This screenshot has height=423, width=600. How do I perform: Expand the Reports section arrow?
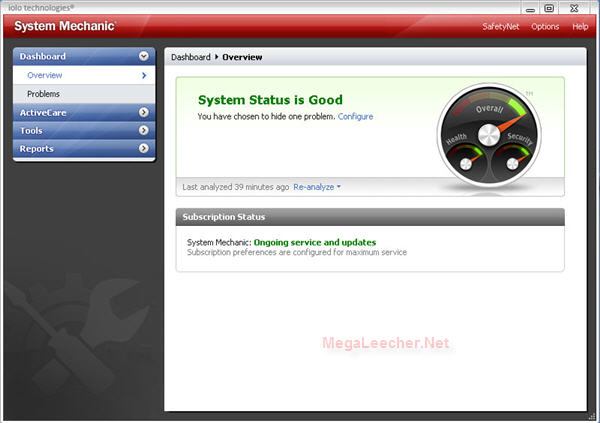[x=144, y=148]
